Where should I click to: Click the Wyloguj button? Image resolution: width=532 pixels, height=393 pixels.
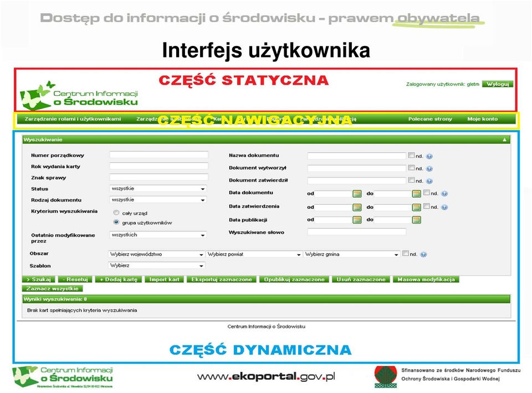tap(498, 84)
